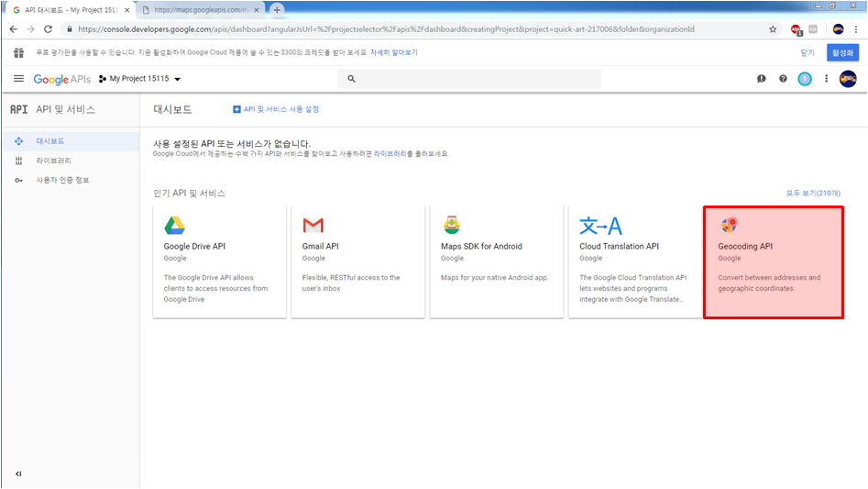Click the Google Drive triangle icon

coord(174,225)
